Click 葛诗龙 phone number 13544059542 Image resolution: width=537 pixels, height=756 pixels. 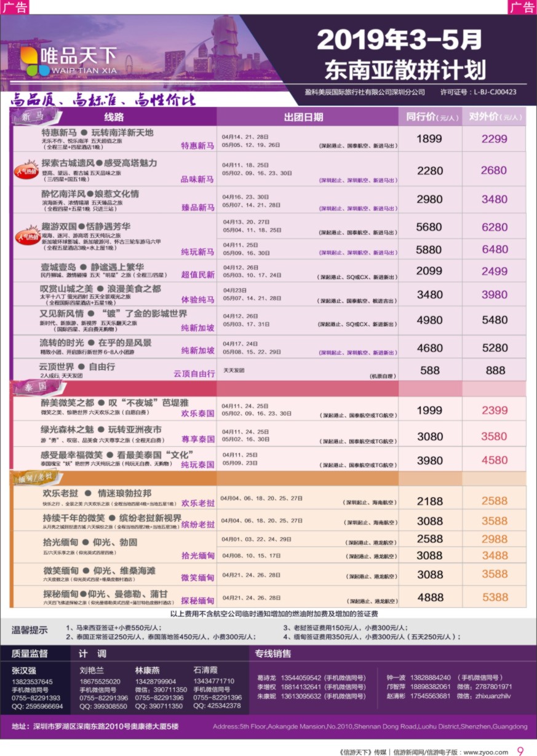pos(302,677)
